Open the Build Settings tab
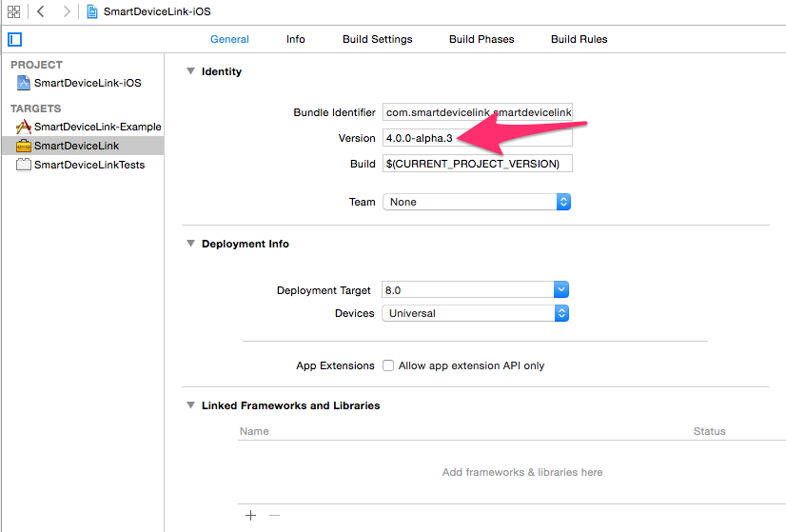 coord(378,39)
